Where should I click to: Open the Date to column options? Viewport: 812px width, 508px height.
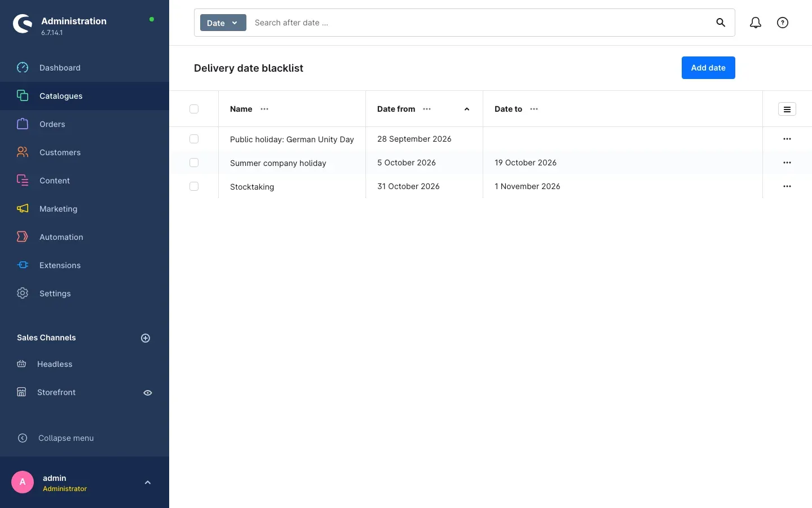pos(534,109)
